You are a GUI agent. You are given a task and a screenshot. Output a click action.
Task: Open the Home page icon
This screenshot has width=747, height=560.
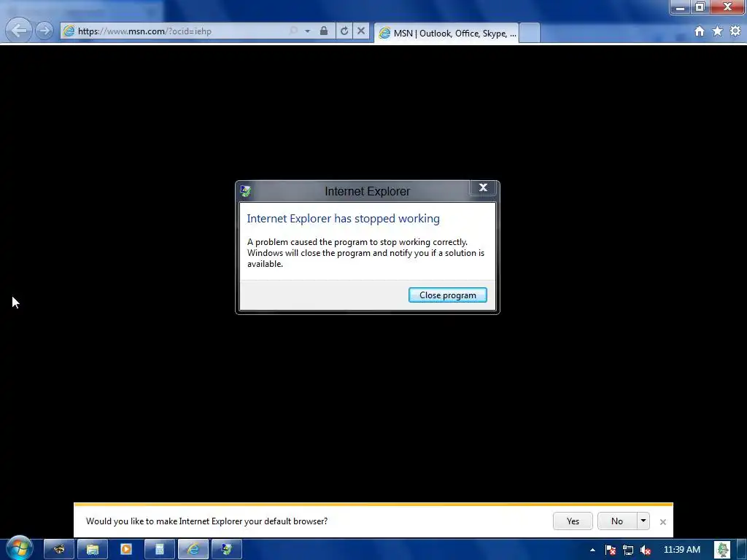700,31
